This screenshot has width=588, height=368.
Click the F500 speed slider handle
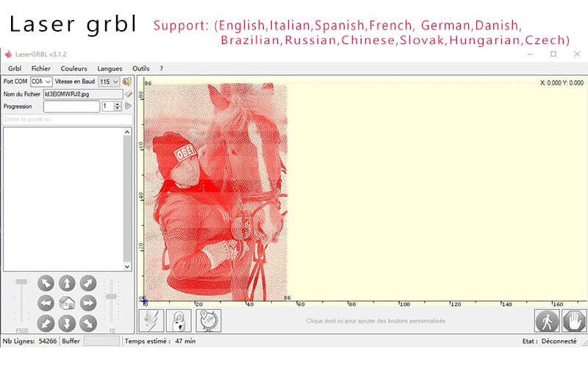[x=21, y=282]
